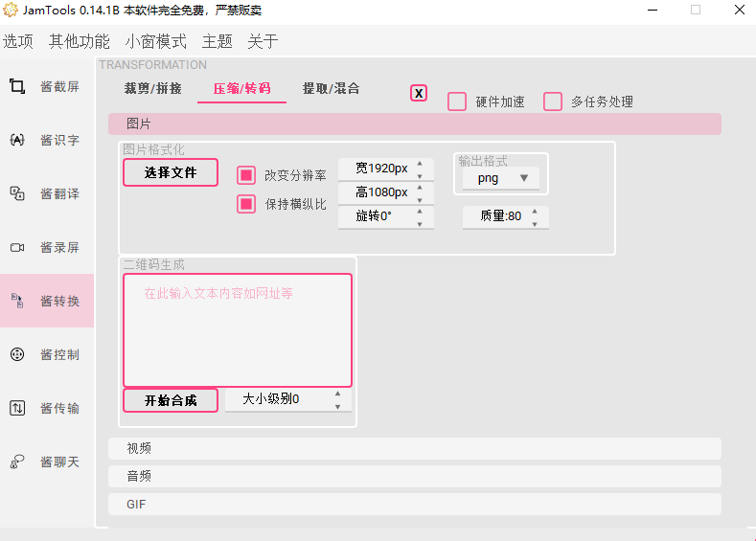The image size is (756, 541).
Task: Click the pink X close button near tabs
Action: coord(419,93)
